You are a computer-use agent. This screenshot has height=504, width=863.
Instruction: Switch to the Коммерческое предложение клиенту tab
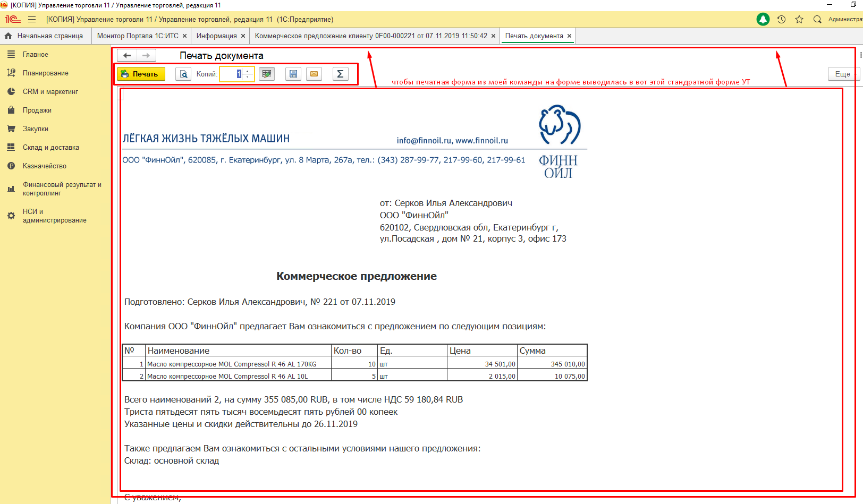(x=370, y=36)
